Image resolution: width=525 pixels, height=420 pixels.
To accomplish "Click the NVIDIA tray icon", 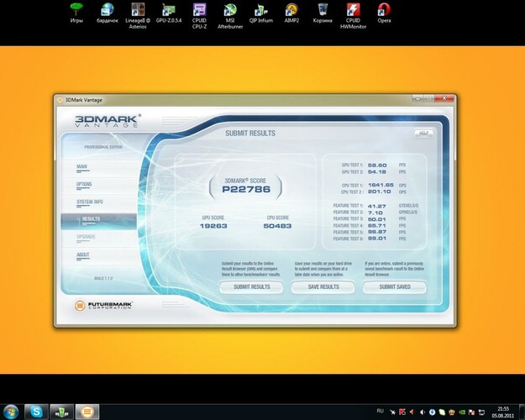I will click(462, 412).
